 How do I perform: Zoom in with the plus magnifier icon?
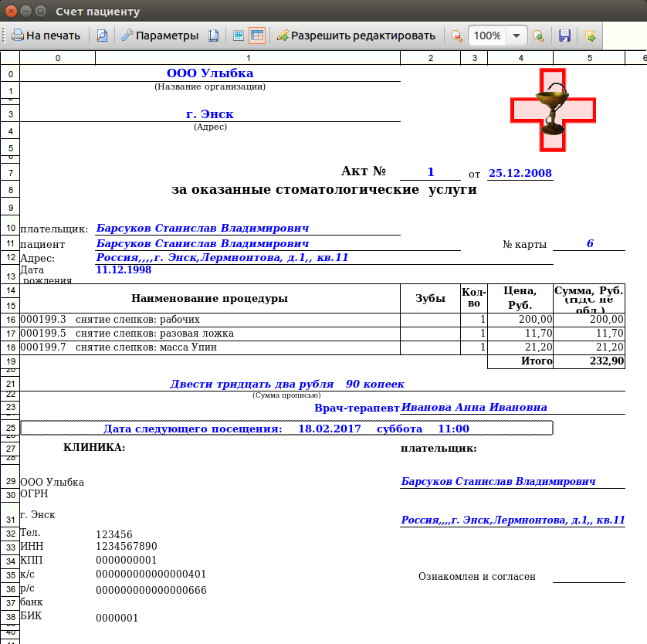(x=538, y=36)
